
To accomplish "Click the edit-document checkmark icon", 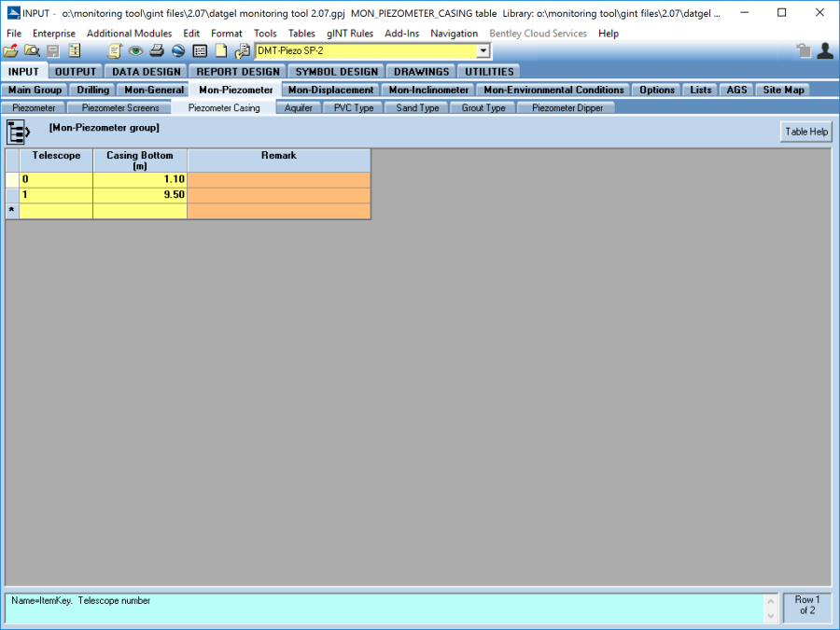I will pos(241,51).
